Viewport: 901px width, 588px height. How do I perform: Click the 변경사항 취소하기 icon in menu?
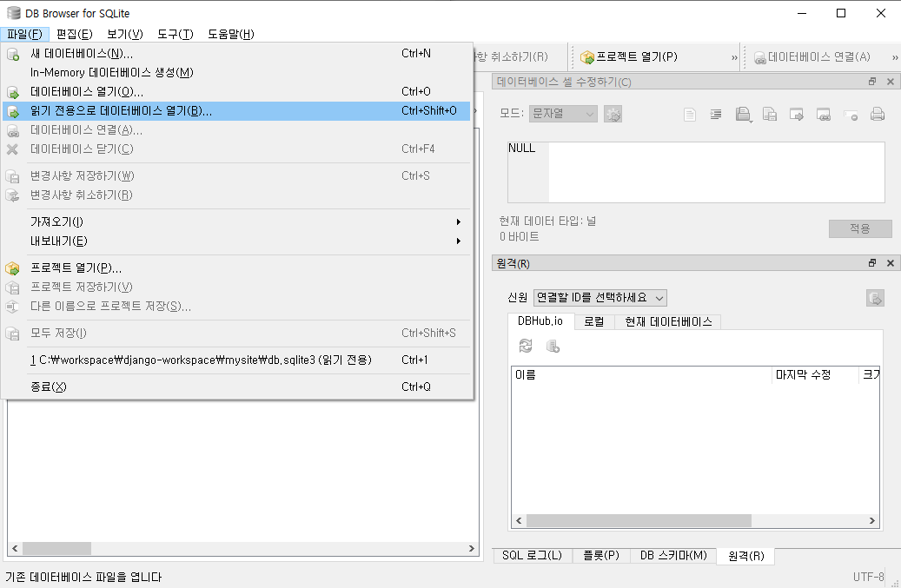[13, 195]
